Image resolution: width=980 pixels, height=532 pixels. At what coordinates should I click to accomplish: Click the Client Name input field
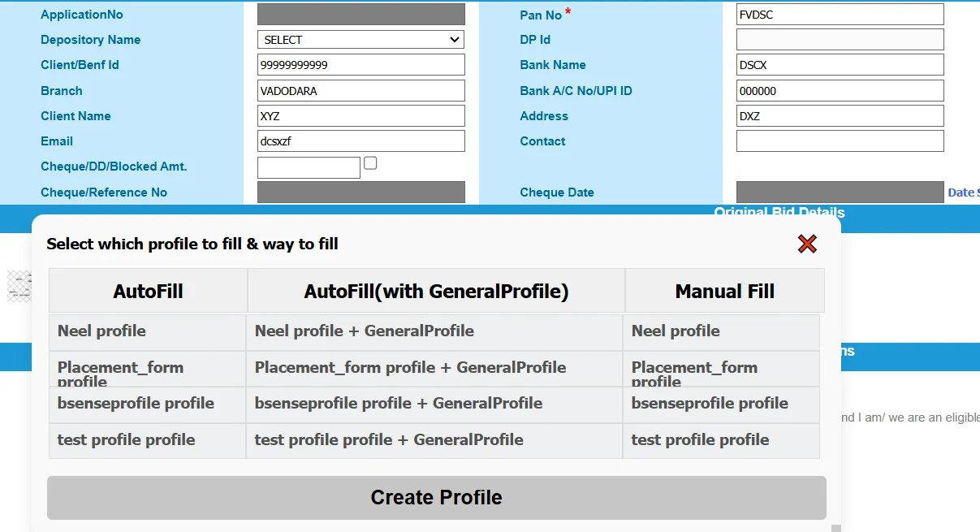360,116
